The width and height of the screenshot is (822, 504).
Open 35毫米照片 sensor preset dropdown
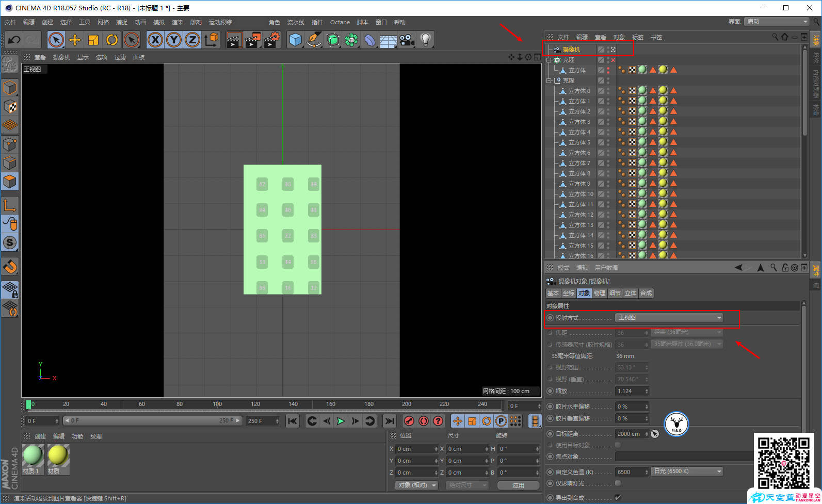[687, 344]
